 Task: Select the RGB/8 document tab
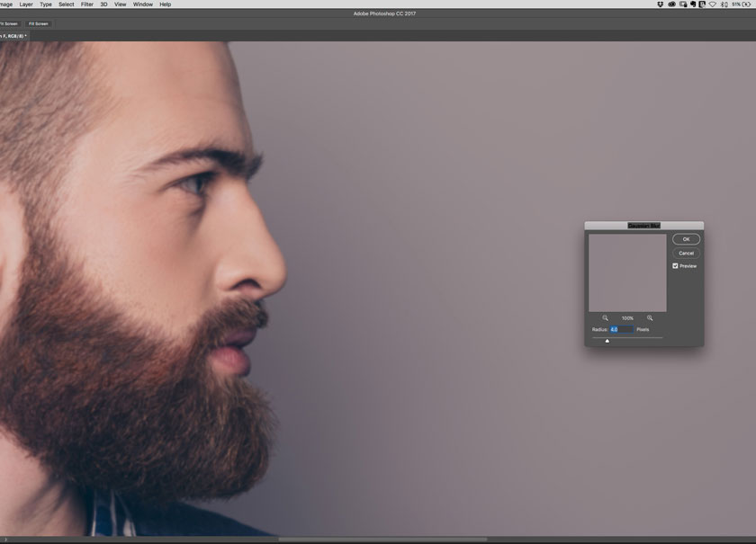[x=13, y=36]
